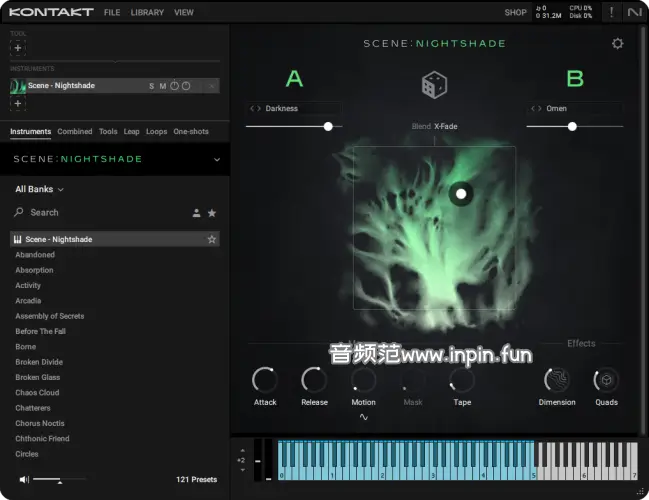Switch to Combined tab
Viewport: 649px width, 500px height.
pyautogui.click(x=75, y=132)
